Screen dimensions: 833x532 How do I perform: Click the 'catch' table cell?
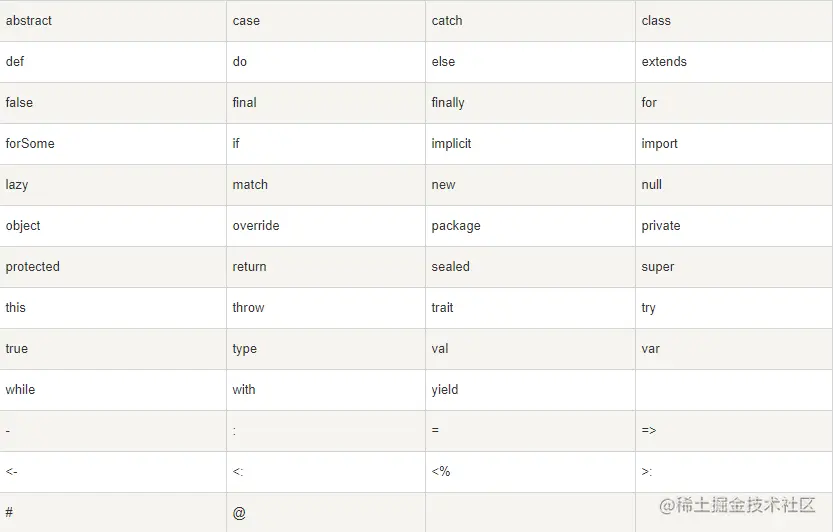tap(447, 21)
